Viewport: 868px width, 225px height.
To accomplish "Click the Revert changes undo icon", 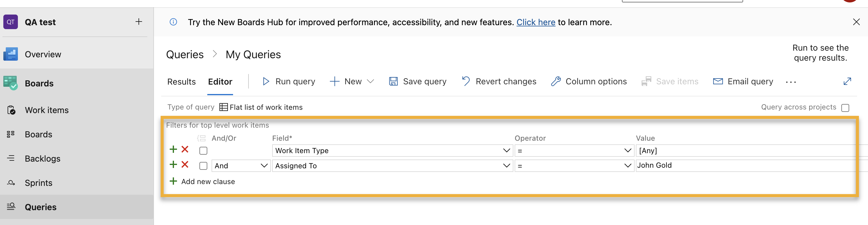I will [466, 81].
